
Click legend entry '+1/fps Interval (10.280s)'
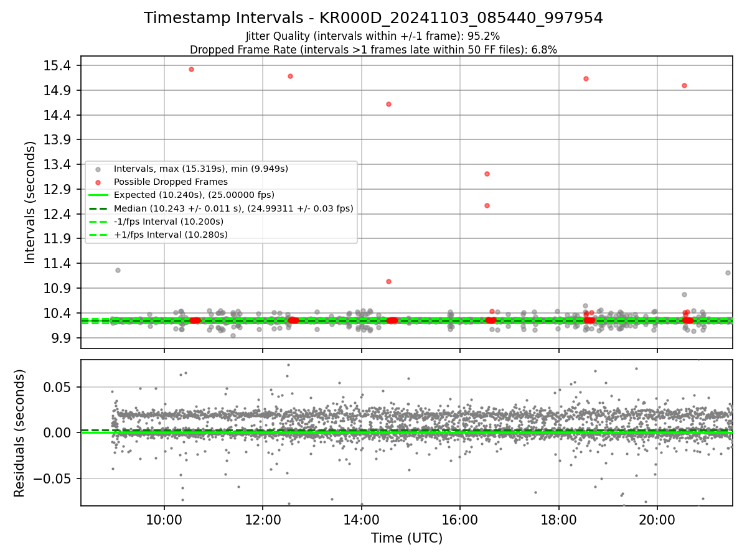pyautogui.click(x=171, y=235)
